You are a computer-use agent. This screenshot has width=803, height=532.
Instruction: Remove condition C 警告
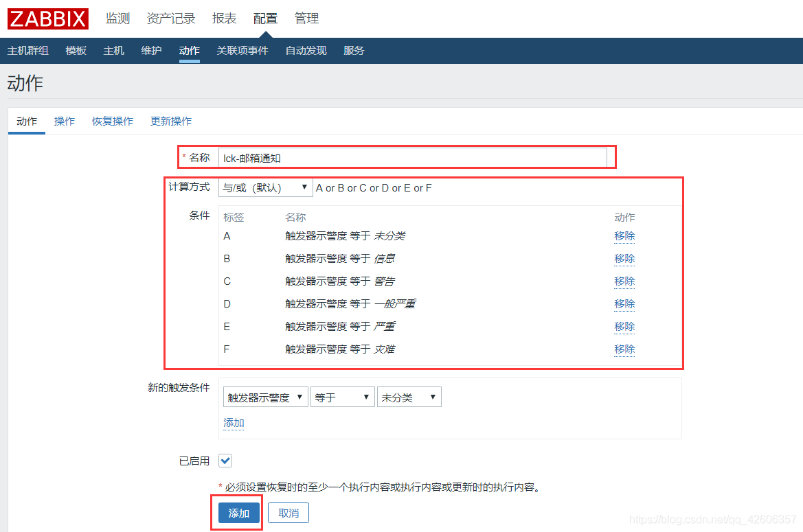coord(624,281)
